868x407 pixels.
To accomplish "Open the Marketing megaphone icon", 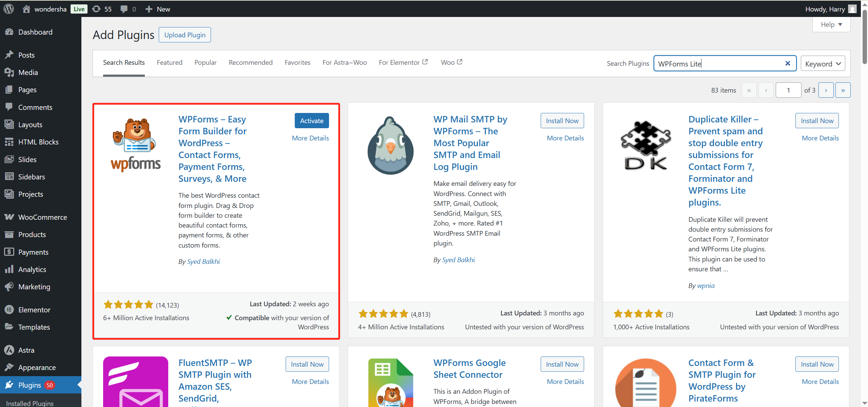I will (x=9, y=287).
